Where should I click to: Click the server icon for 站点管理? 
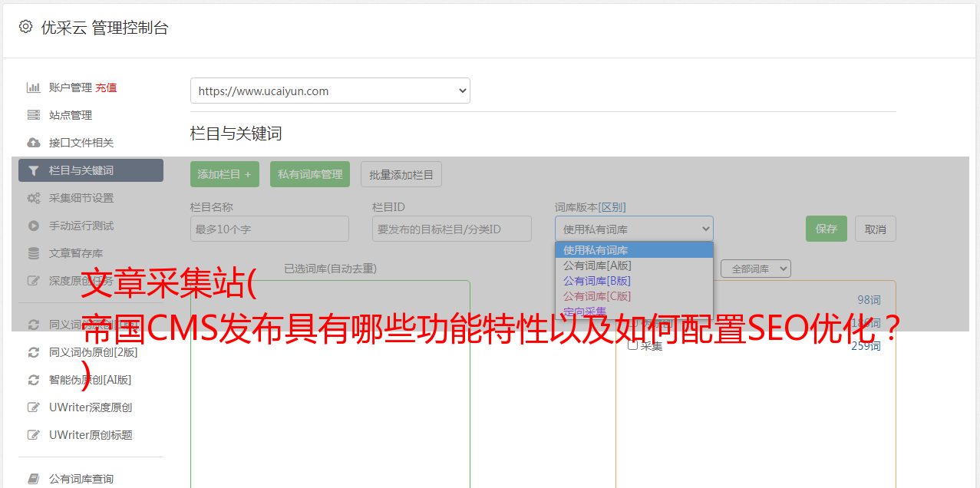click(x=33, y=115)
